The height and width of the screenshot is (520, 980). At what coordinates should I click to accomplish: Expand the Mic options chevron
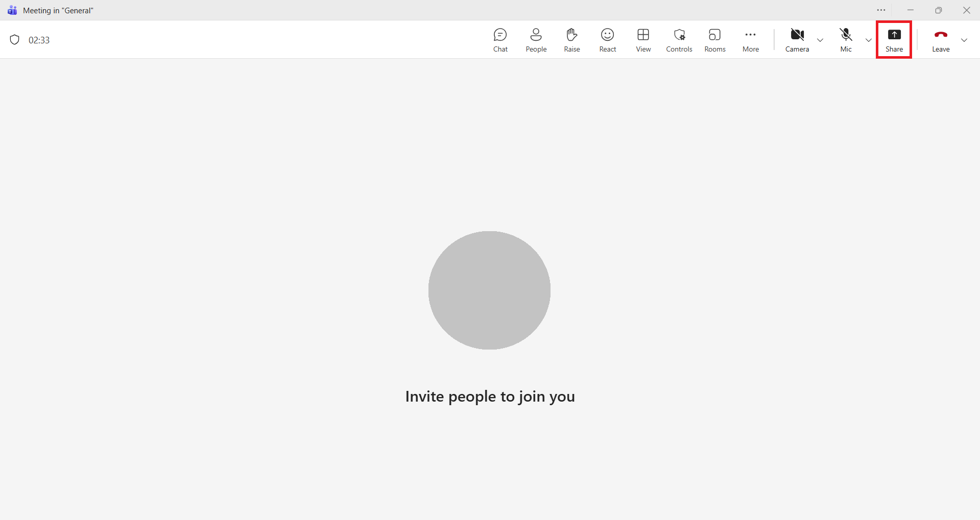[x=869, y=40]
